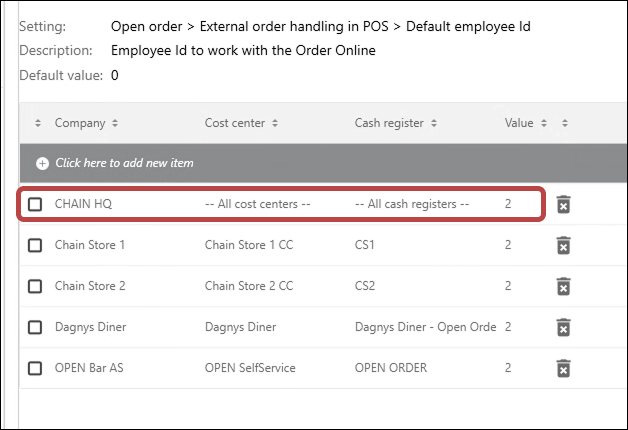Sort table by Value arrows
628x430 pixels.
(x=544, y=123)
